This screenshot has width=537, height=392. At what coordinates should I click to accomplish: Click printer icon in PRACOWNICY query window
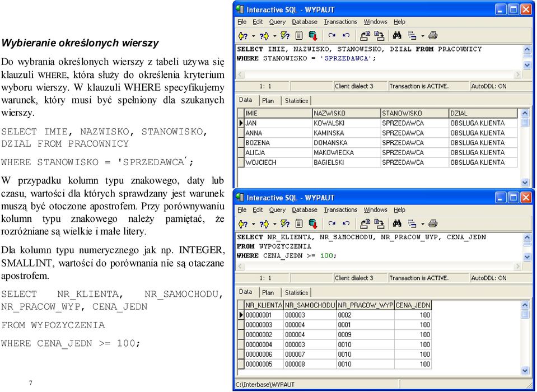click(433, 35)
